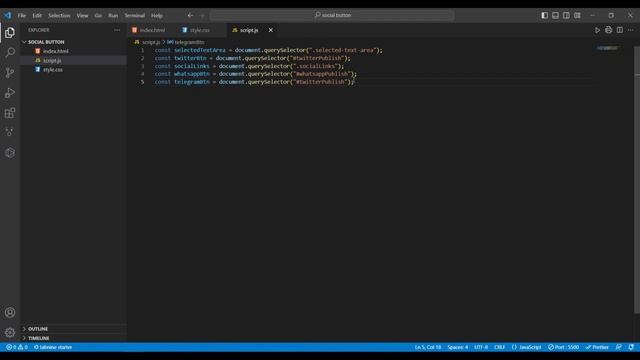Click the social button search box
This screenshot has width=640, height=360.
[332, 16]
